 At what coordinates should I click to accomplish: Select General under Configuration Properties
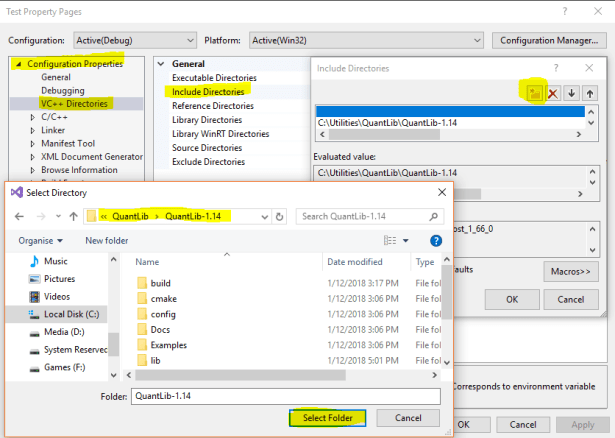56,77
